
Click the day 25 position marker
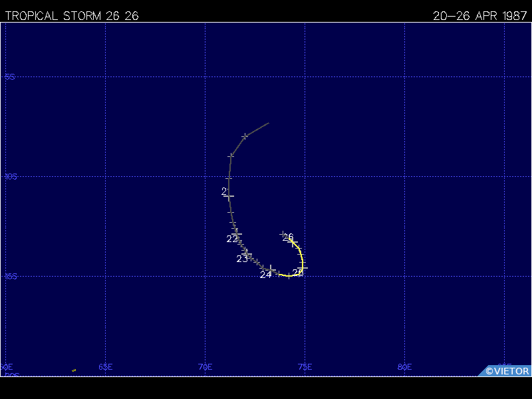303,268
